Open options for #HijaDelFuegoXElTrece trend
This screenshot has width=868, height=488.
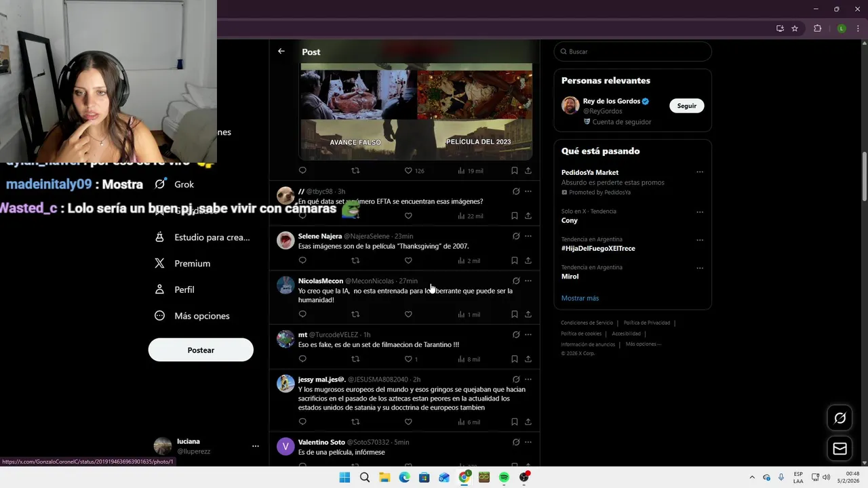[x=700, y=240]
